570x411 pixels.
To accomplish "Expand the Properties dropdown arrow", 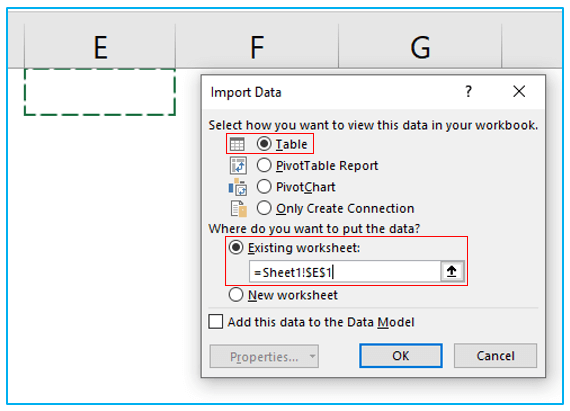I will point(313,356).
